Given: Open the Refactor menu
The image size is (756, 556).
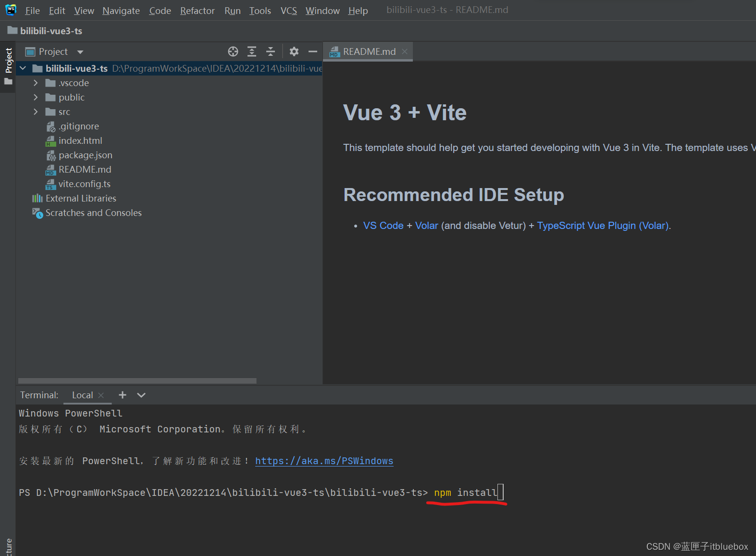Looking at the screenshot, I should 197,11.
